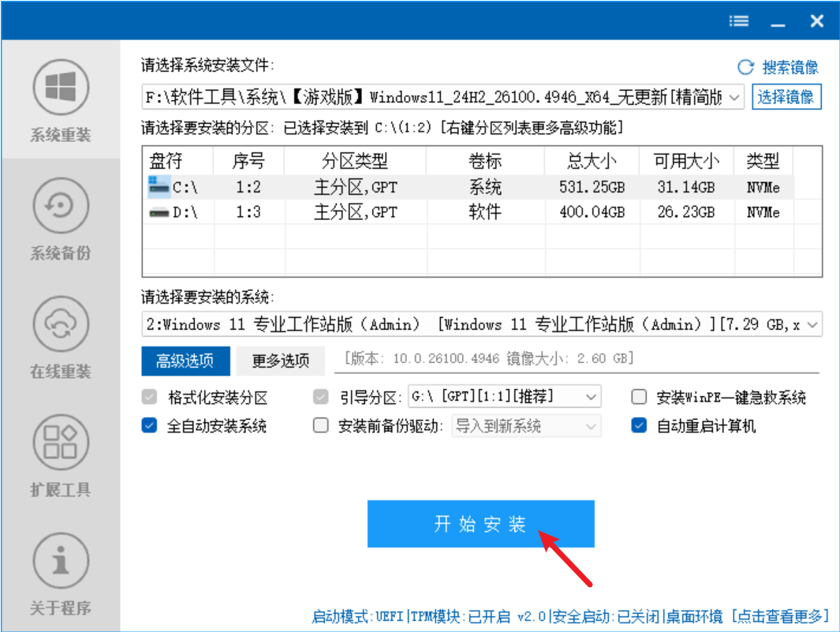Click the 系统 volume label cell
Screen dimensions: 840x632
coord(485,187)
